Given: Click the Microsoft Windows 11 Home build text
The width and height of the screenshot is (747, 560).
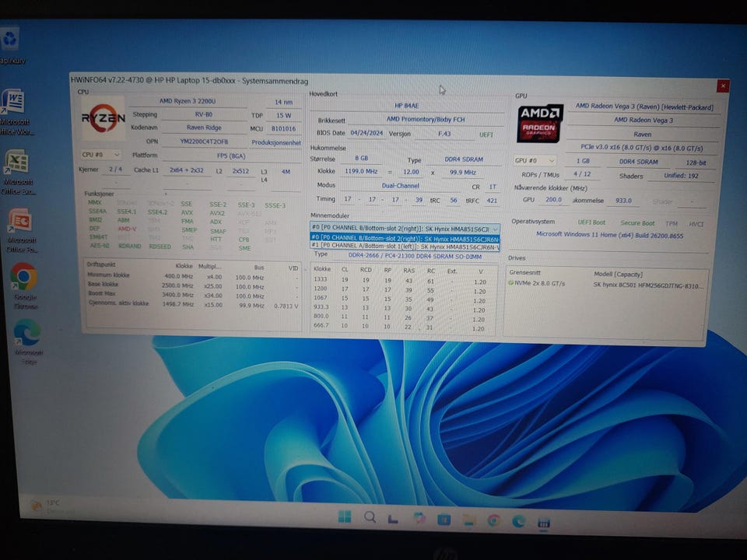Looking at the screenshot, I should [x=609, y=235].
